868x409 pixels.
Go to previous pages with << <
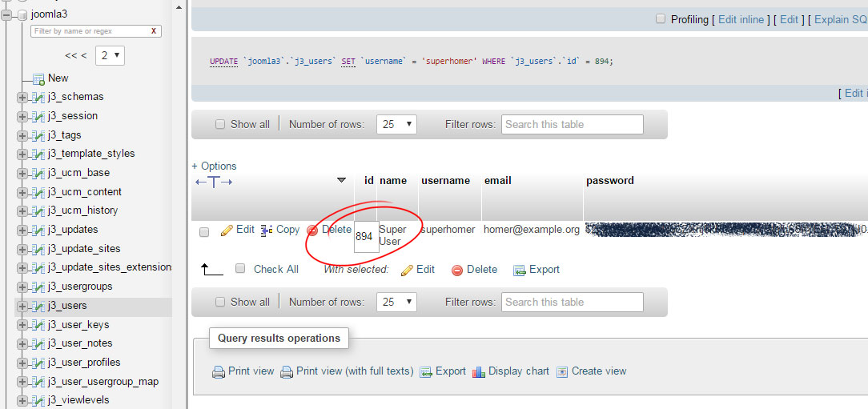76,55
